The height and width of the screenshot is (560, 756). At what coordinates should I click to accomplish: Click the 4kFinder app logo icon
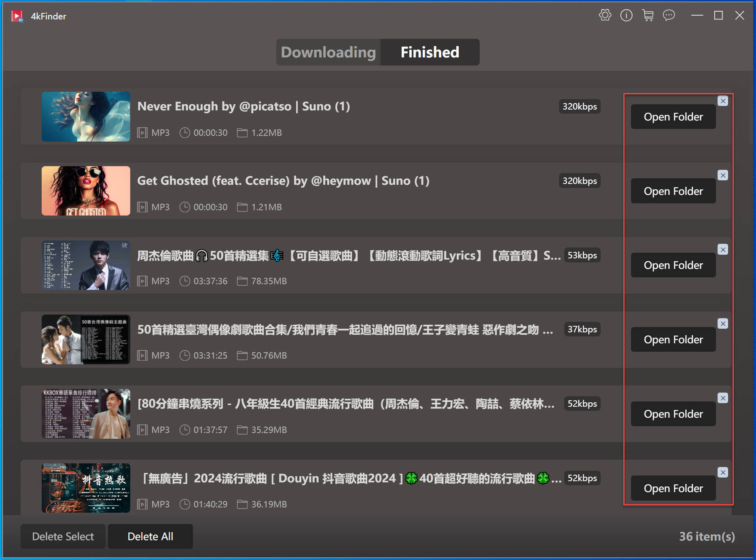[17, 16]
